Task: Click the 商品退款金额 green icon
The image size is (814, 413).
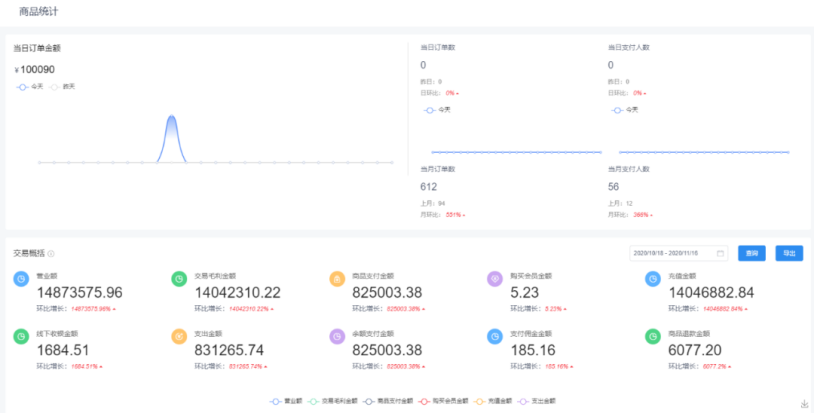Action: [x=651, y=337]
